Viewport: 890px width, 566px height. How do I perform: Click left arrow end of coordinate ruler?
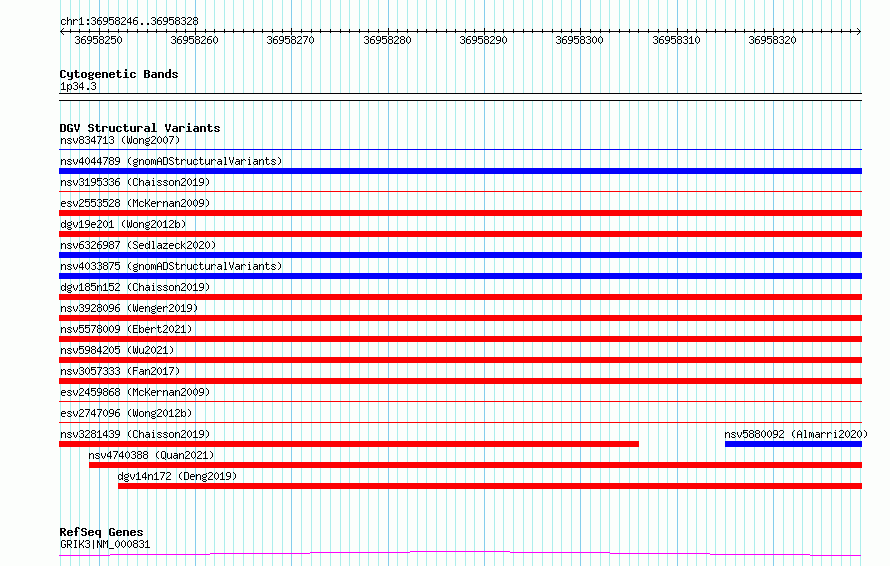tap(62, 31)
